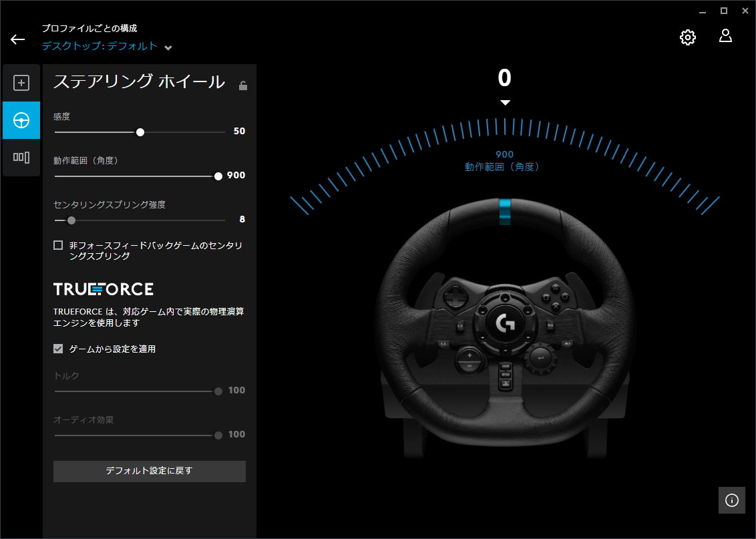Click the トルク slider handle
756x539 pixels.
(218, 391)
